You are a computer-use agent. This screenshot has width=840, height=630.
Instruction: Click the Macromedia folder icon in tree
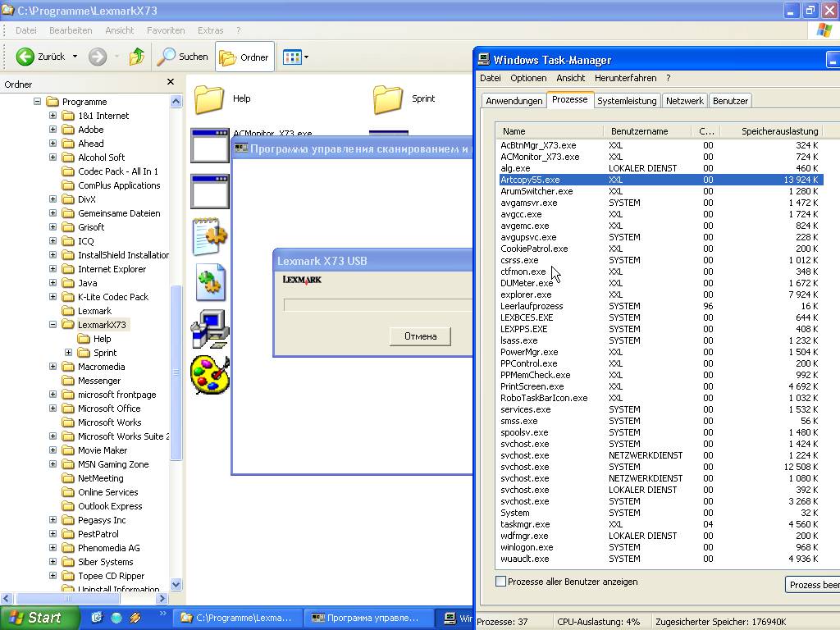click(x=68, y=367)
